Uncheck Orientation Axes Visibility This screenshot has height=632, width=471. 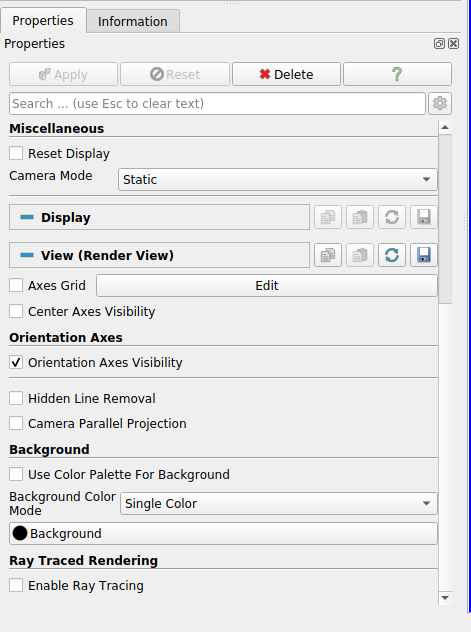16,362
